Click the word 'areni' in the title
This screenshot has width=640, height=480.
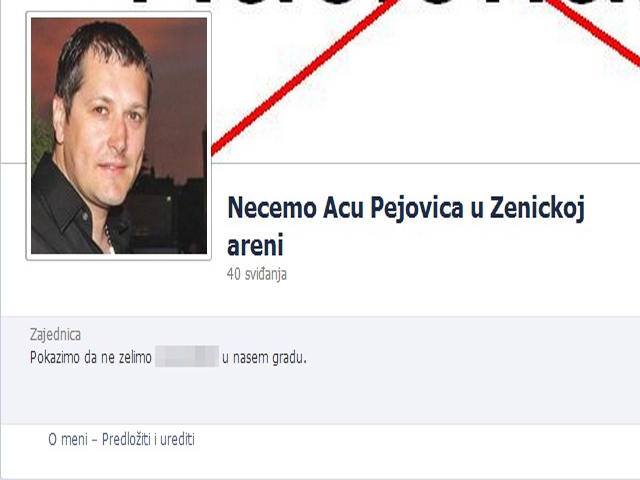pos(255,246)
